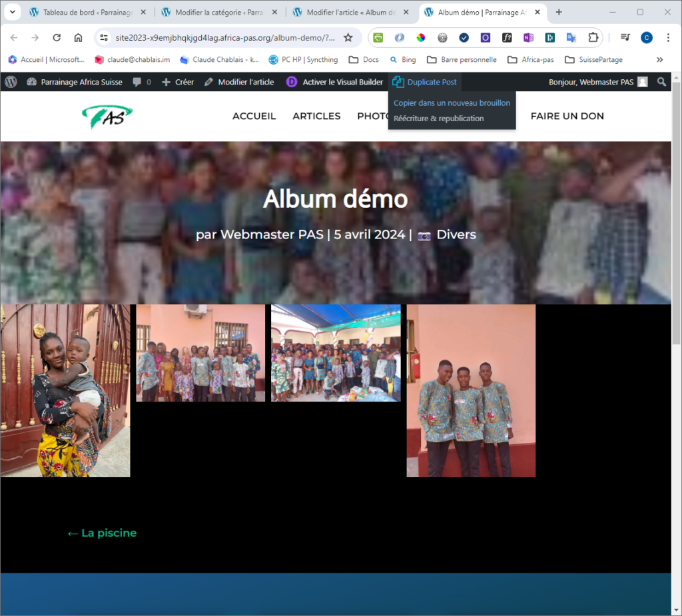
Task: Open the Créer dropdown in admin bar
Action: 178,82
